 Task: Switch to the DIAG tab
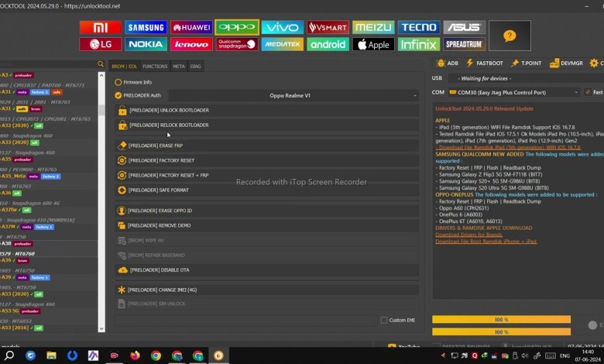point(196,67)
